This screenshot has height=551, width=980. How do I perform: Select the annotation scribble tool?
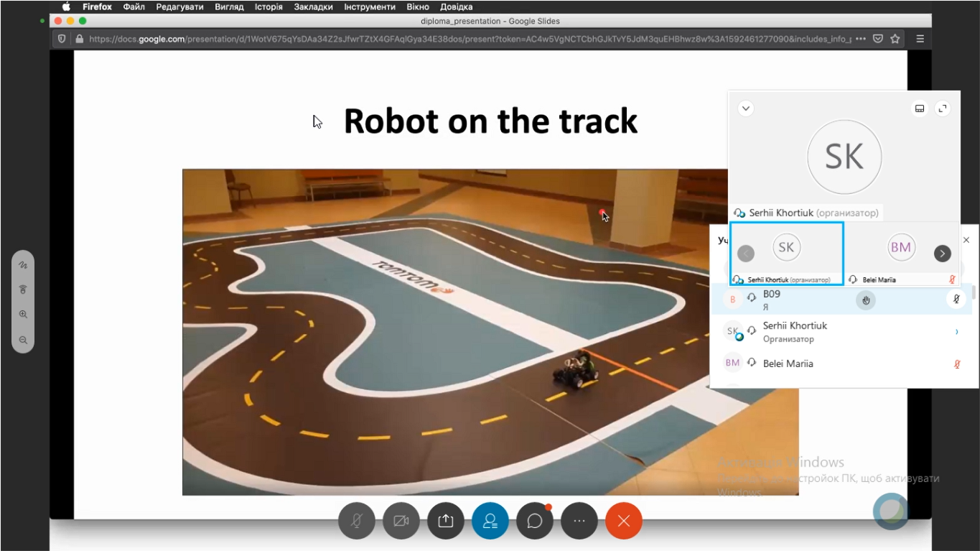tap(23, 265)
